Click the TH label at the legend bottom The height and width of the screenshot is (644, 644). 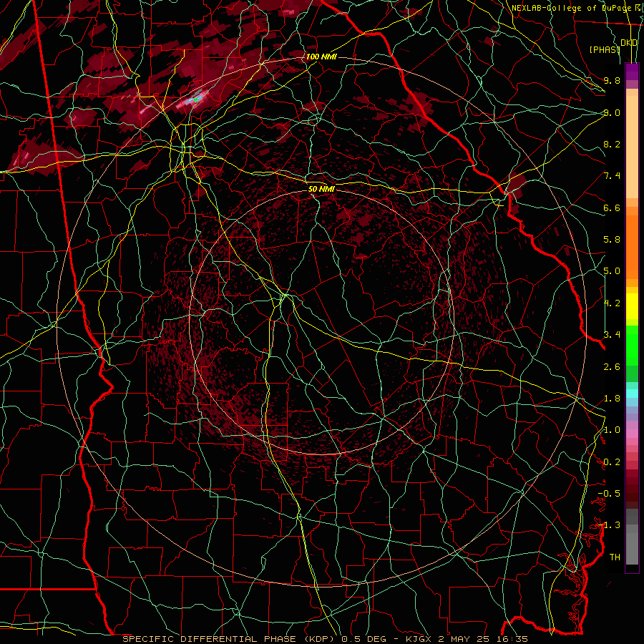[615, 557]
